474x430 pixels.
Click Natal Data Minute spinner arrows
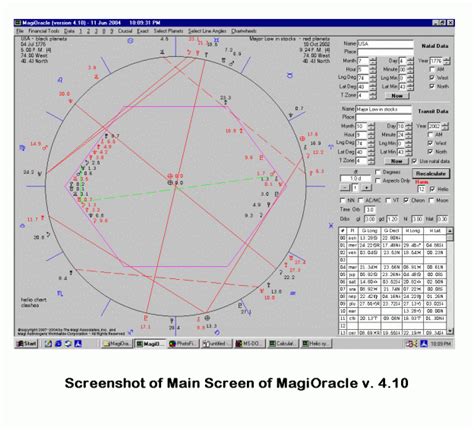click(410, 70)
